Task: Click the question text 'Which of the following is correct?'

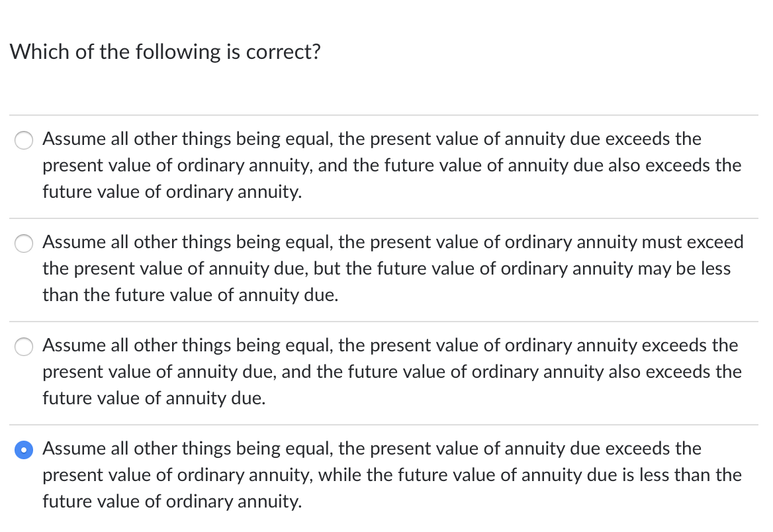Action: (x=165, y=52)
